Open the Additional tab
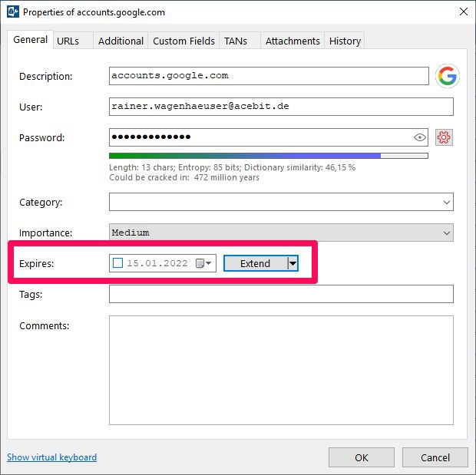The height and width of the screenshot is (475, 476). click(x=121, y=41)
